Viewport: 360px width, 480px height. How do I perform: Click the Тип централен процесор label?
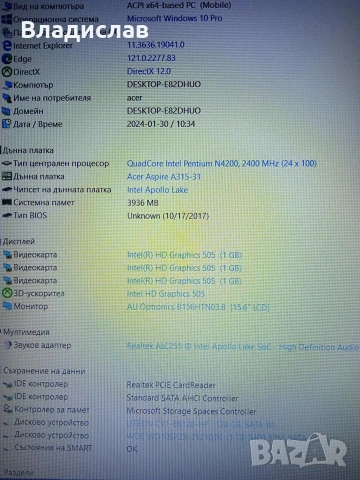(61, 163)
